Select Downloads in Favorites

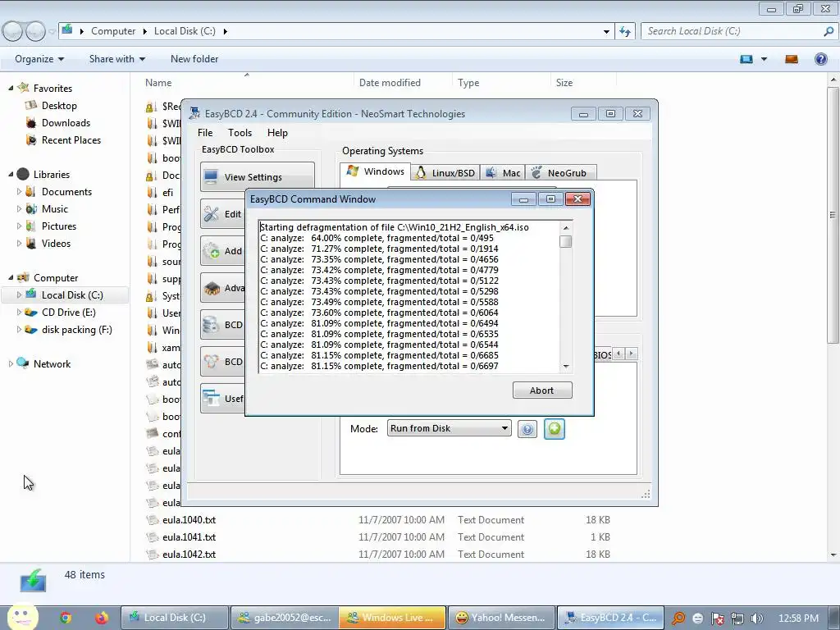pyautogui.click(x=66, y=123)
